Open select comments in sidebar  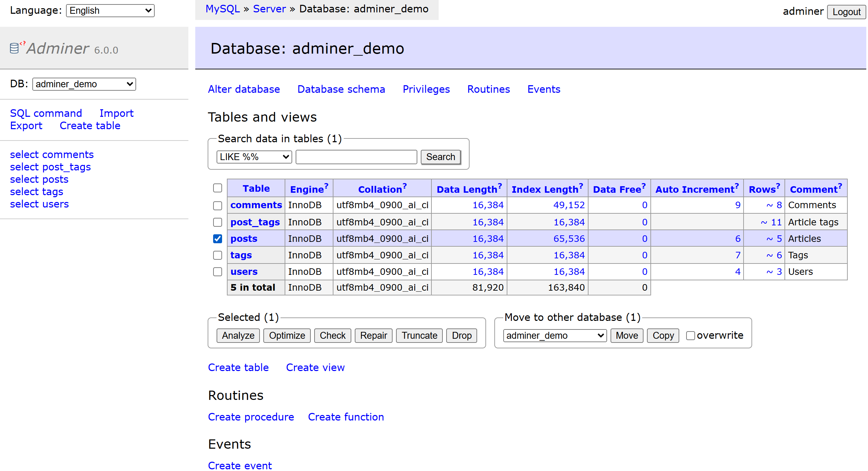52,155
